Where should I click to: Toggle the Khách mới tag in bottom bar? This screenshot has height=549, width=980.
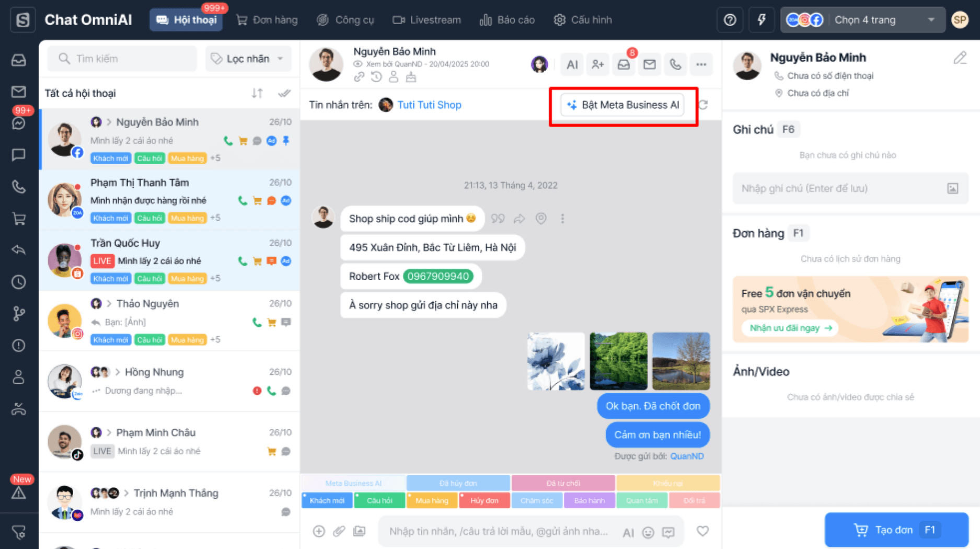tap(327, 500)
